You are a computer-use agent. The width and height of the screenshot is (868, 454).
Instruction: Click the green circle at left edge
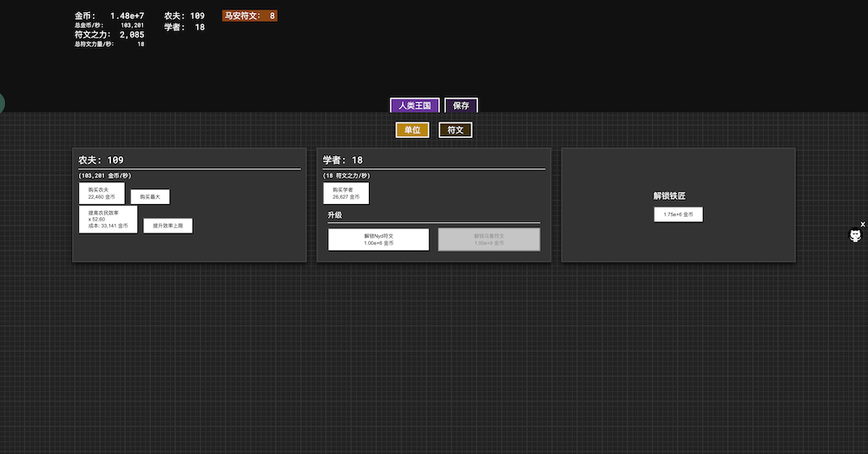2,103
